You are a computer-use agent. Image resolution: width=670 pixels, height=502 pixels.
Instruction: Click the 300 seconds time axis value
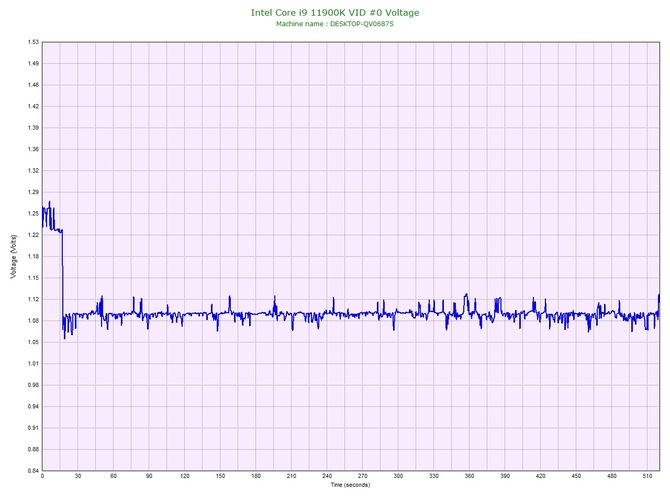click(x=398, y=476)
